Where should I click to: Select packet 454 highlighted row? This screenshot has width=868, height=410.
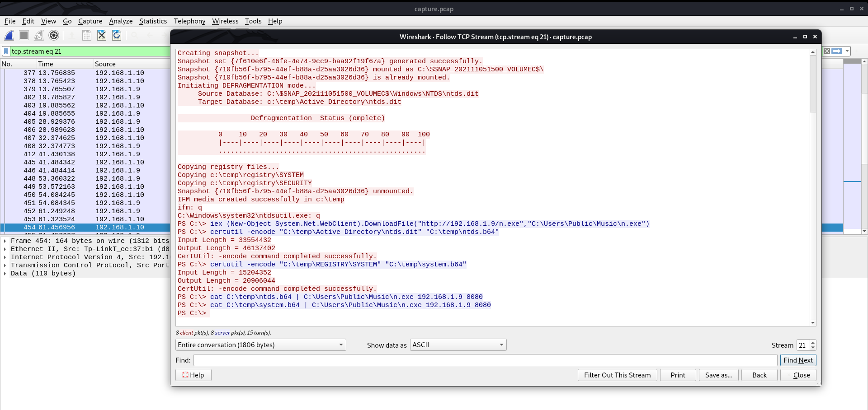click(86, 227)
